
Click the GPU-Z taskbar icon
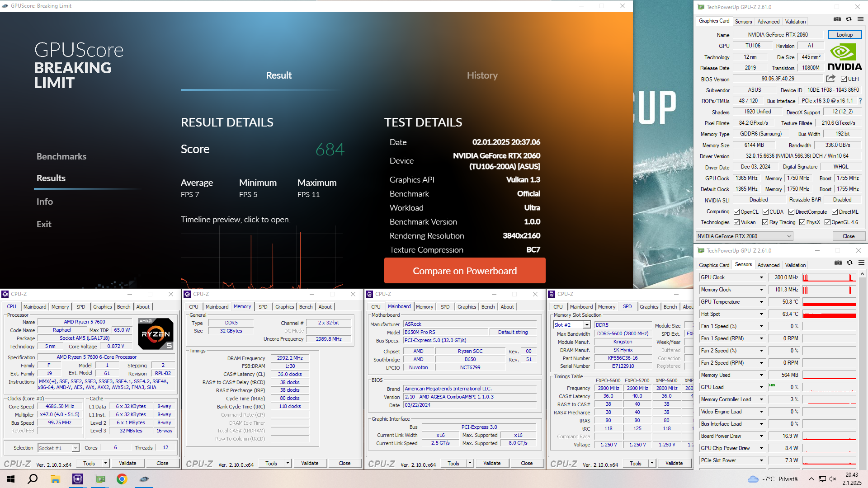click(100, 479)
